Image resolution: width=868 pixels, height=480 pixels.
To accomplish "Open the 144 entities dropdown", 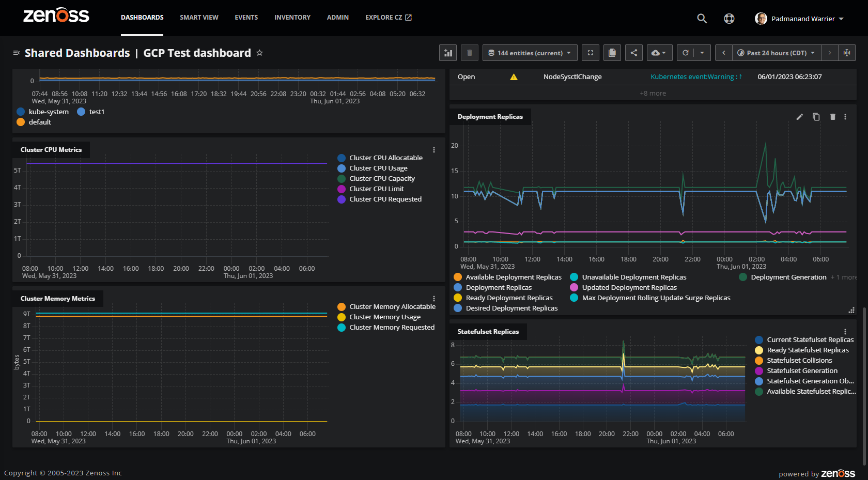I will pos(530,53).
